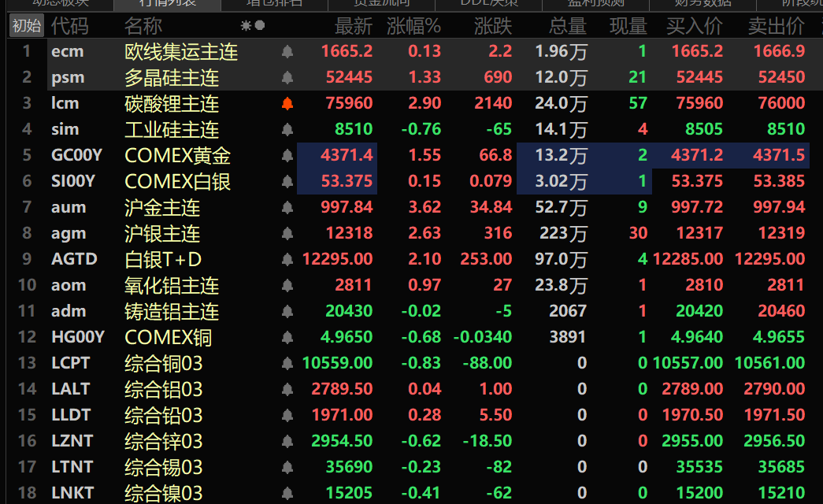Open the 初始 sort selector

click(27, 26)
